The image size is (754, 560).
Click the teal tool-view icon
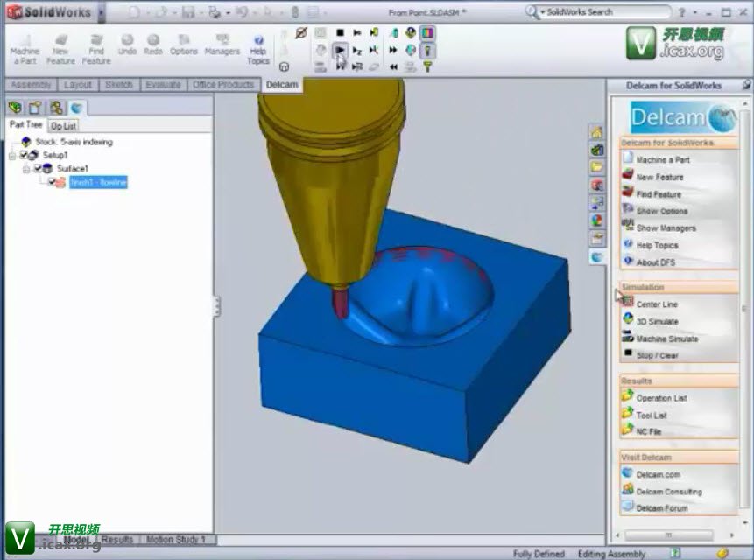393,32
